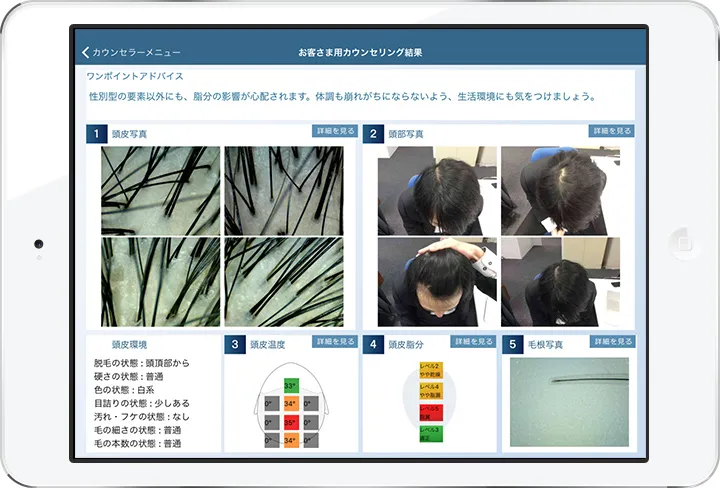Select the bottom-right scalp microscope photo
This screenshot has width=720, height=488.
pyautogui.click(x=283, y=282)
